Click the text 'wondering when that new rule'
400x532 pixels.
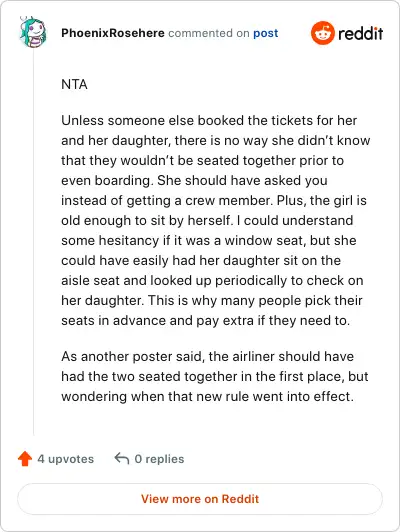click(x=154, y=397)
